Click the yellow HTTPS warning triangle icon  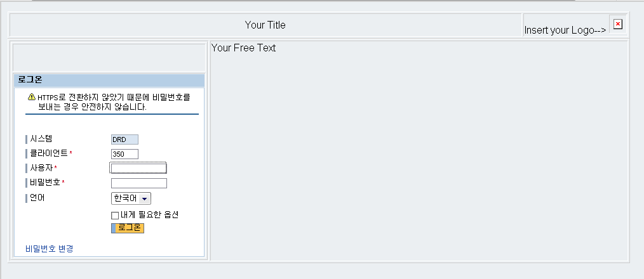click(x=32, y=97)
